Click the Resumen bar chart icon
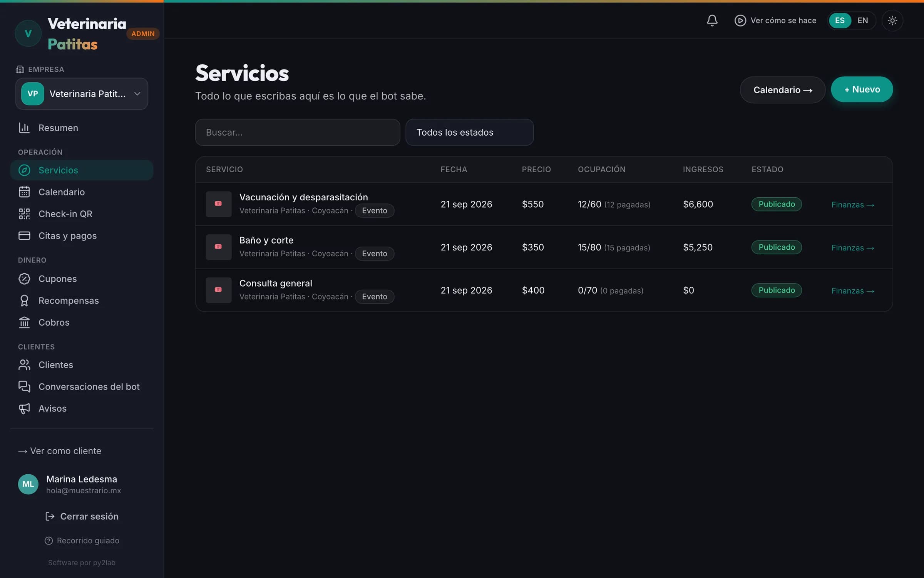This screenshot has width=924, height=578. tap(24, 128)
